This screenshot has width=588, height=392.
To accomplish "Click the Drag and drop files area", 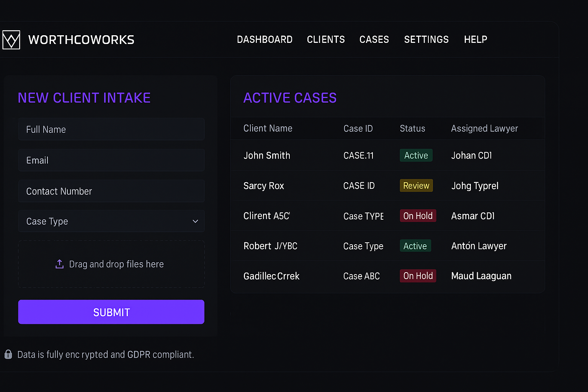I will click(111, 264).
